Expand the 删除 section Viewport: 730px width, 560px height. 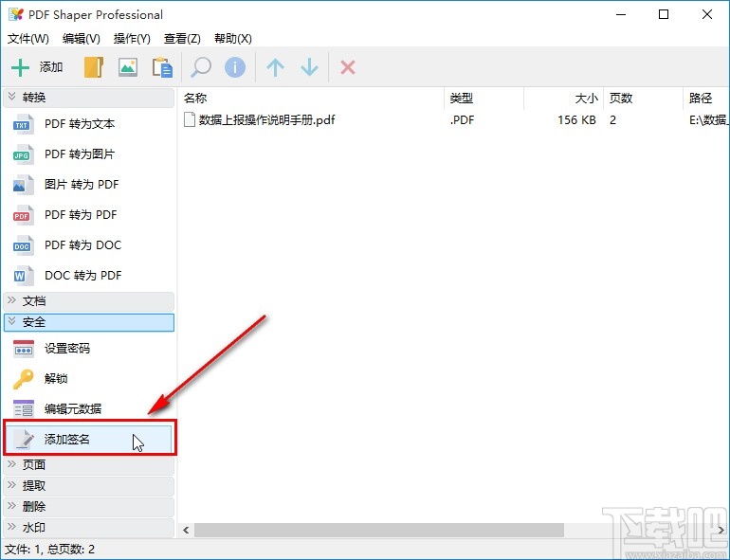click(x=88, y=507)
